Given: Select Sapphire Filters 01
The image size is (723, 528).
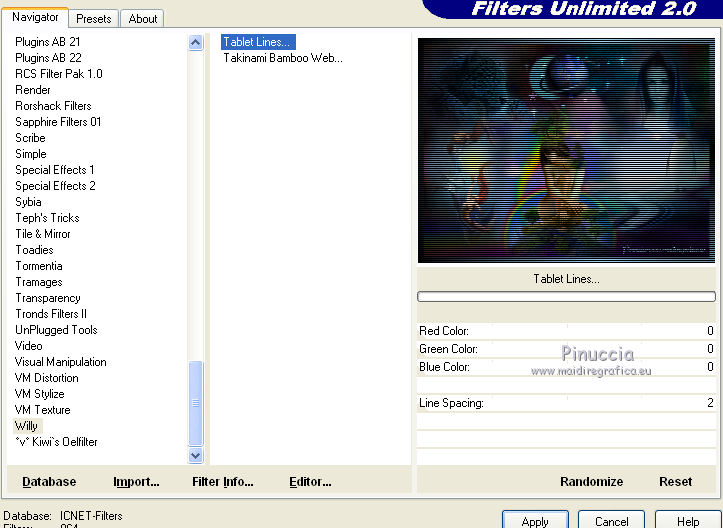Looking at the screenshot, I should [x=58, y=122].
